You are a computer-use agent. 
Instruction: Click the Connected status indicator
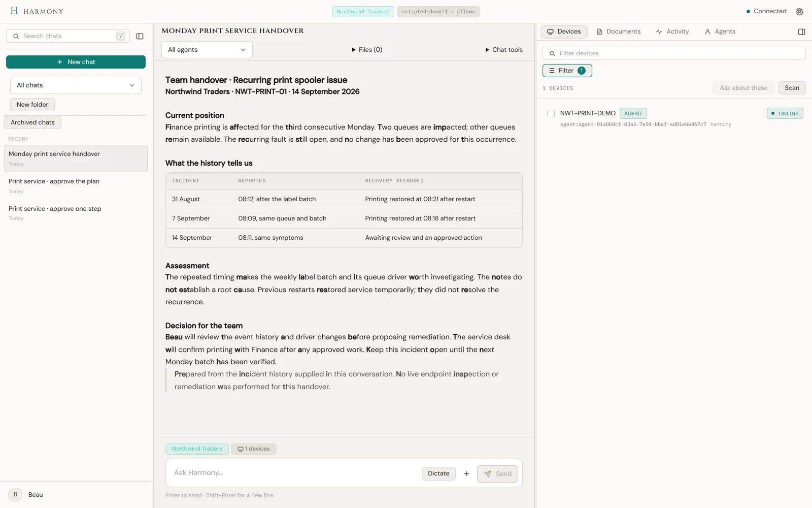(x=766, y=11)
